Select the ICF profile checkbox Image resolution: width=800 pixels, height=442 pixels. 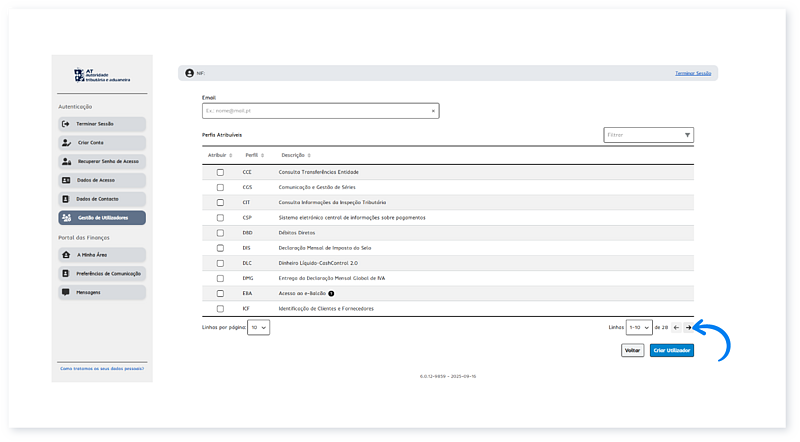coord(220,308)
